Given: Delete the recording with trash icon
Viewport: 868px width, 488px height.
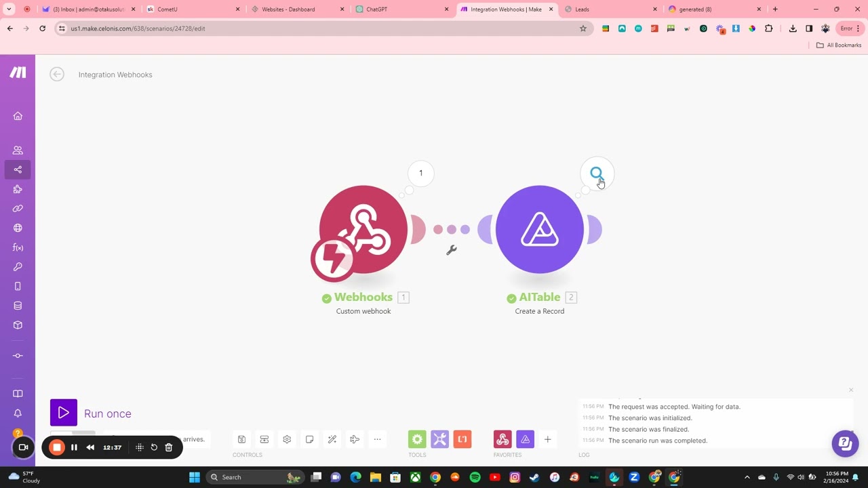Looking at the screenshot, I should click(169, 447).
